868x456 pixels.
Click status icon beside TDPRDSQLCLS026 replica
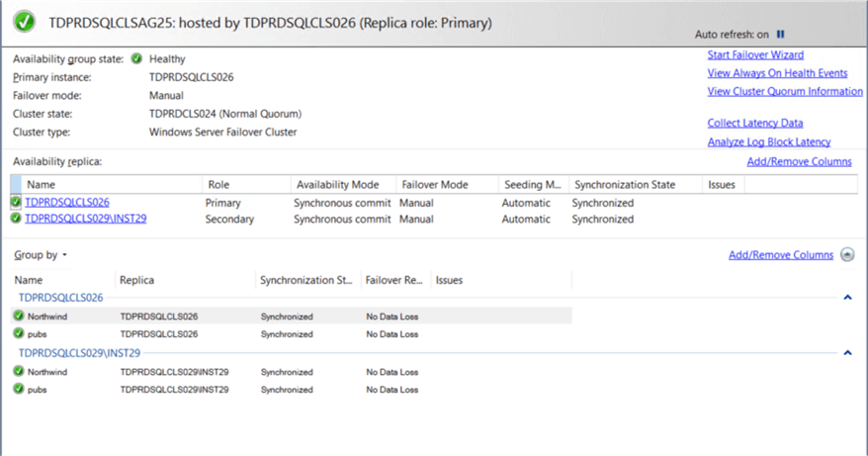click(16, 203)
